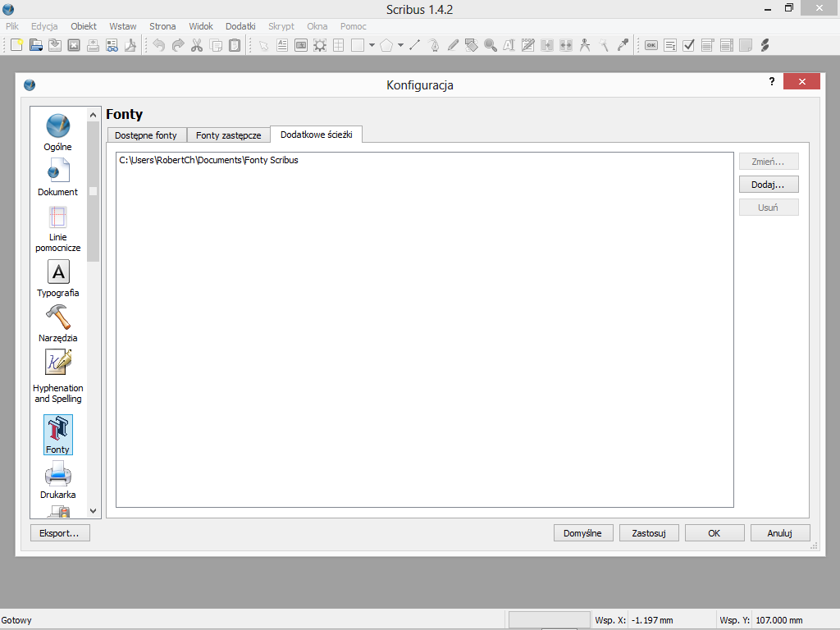The image size is (840, 630).
Task: Switch to the Fonty zastępcze tab
Action: coord(228,135)
